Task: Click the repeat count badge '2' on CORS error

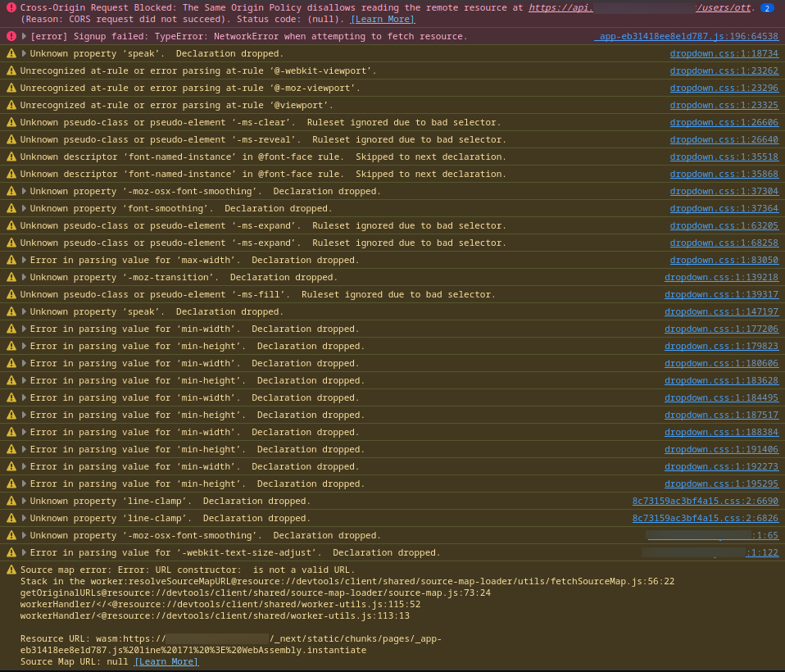Action: coord(766,8)
